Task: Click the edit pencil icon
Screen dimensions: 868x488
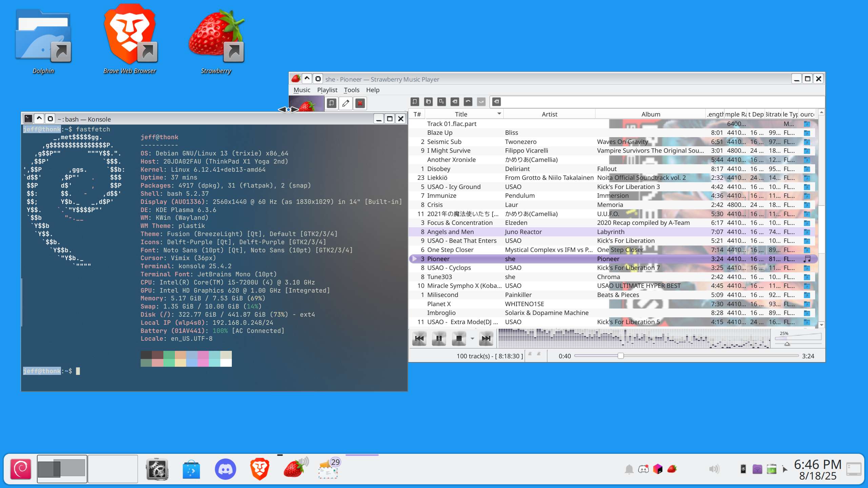Action: tap(346, 103)
